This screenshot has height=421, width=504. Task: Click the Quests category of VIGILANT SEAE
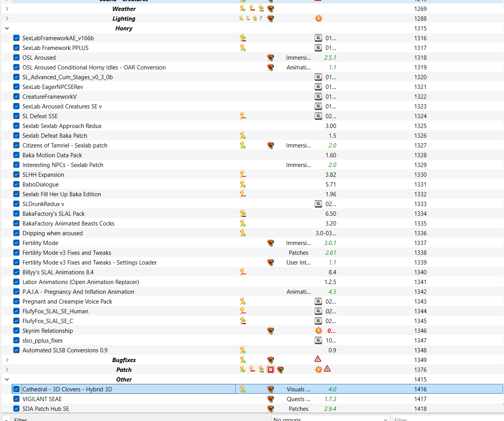point(298,399)
